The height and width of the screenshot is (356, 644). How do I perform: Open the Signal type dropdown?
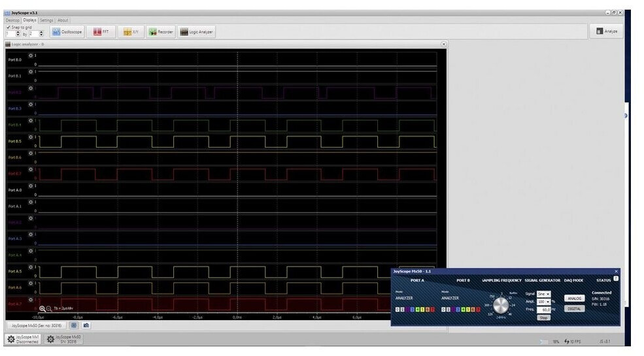543,294
